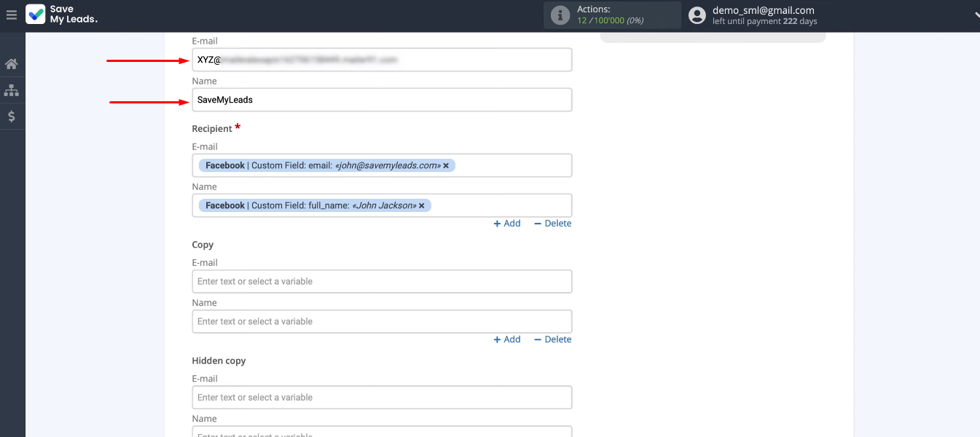Delete the Recipient entry
Viewport: 980px width, 437px height.
coord(552,224)
